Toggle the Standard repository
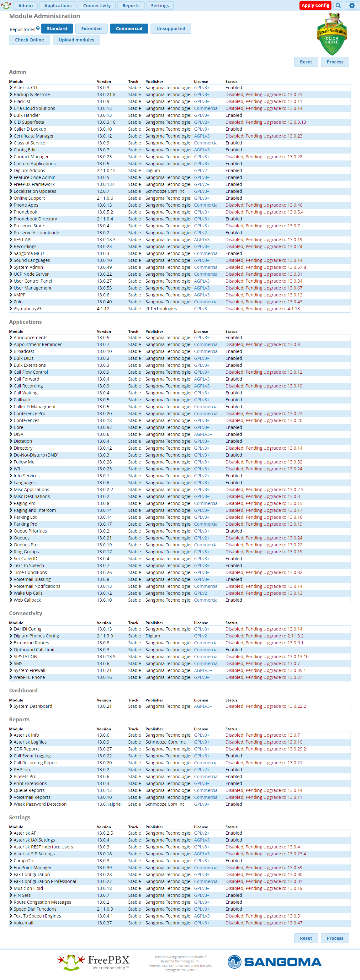The height and width of the screenshot is (980, 360). (x=57, y=29)
